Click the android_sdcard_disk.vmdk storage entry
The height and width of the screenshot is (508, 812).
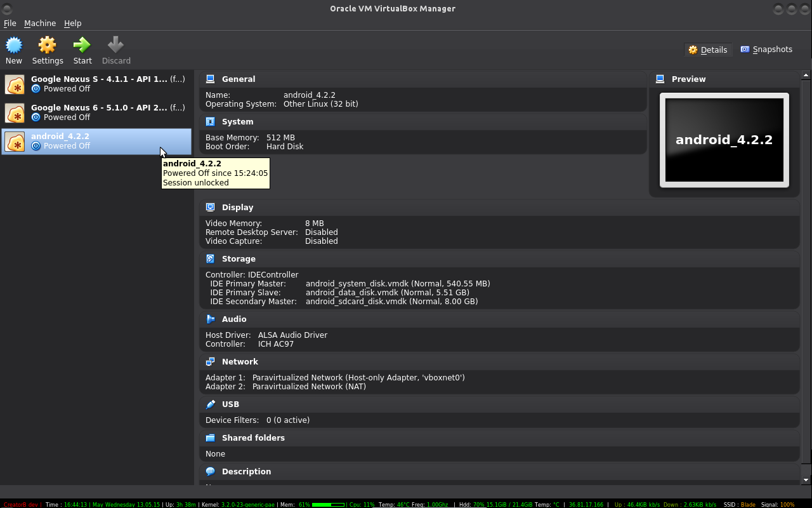(x=391, y=302)
